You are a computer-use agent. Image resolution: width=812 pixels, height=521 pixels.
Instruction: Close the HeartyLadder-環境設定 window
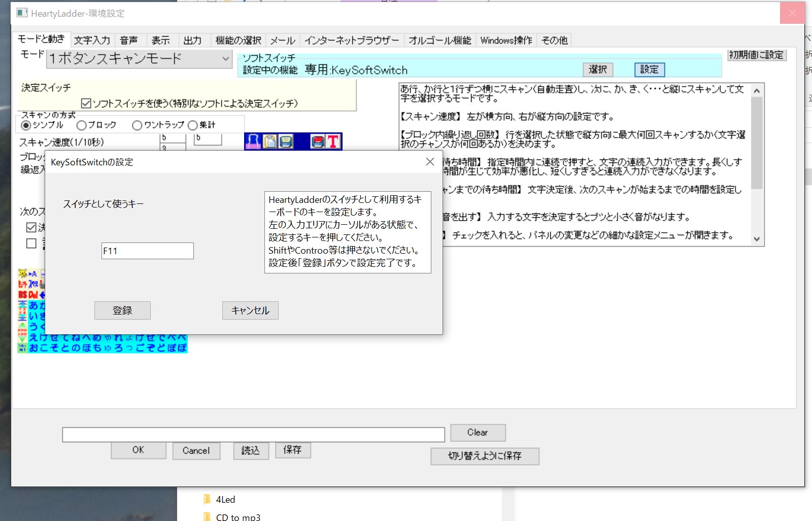click(792, 13)
